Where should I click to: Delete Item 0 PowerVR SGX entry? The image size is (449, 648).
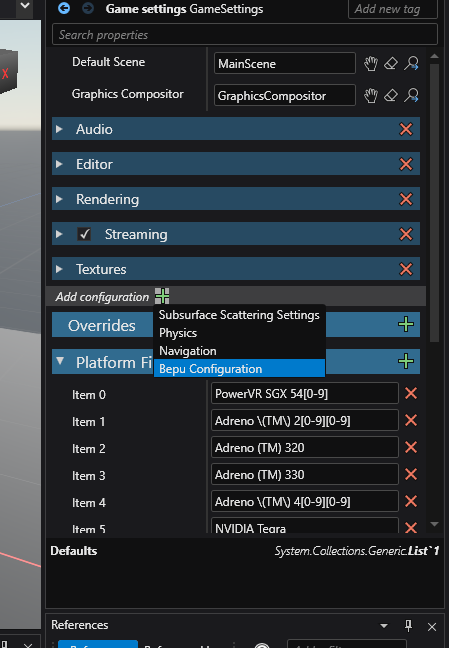point(411,393)
